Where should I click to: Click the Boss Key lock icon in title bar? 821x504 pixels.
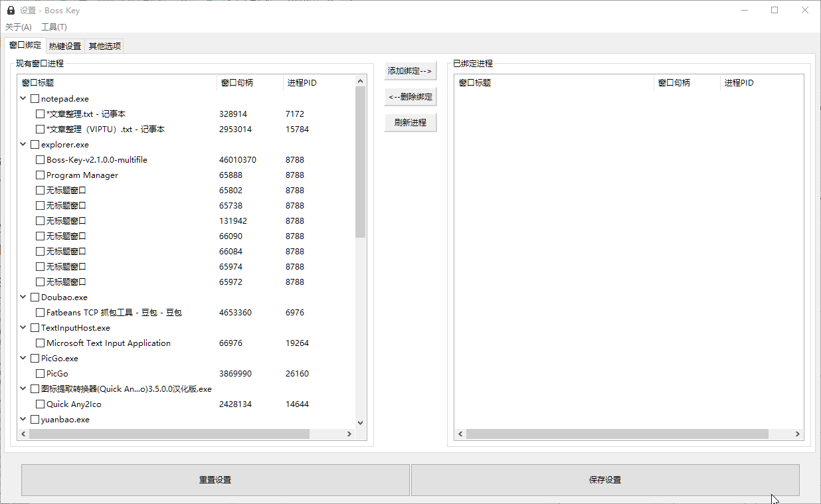(x=11, y=11)
